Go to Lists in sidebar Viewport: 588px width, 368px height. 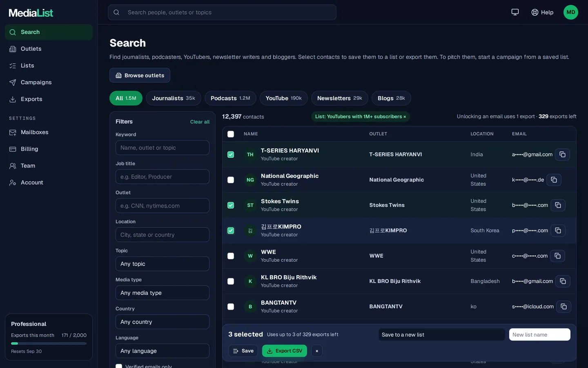click(49, 65)
